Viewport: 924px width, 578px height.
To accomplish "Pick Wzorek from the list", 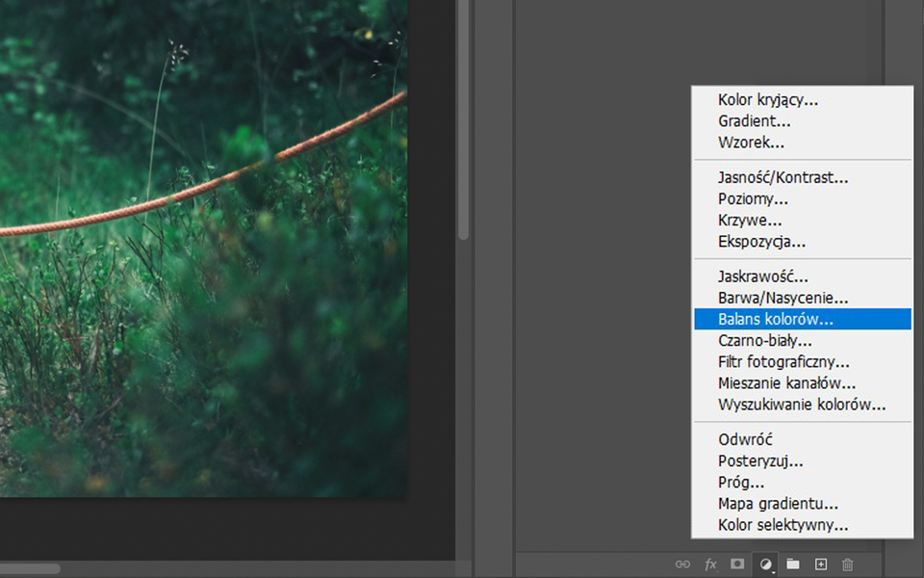I will [x=751, y=143].
